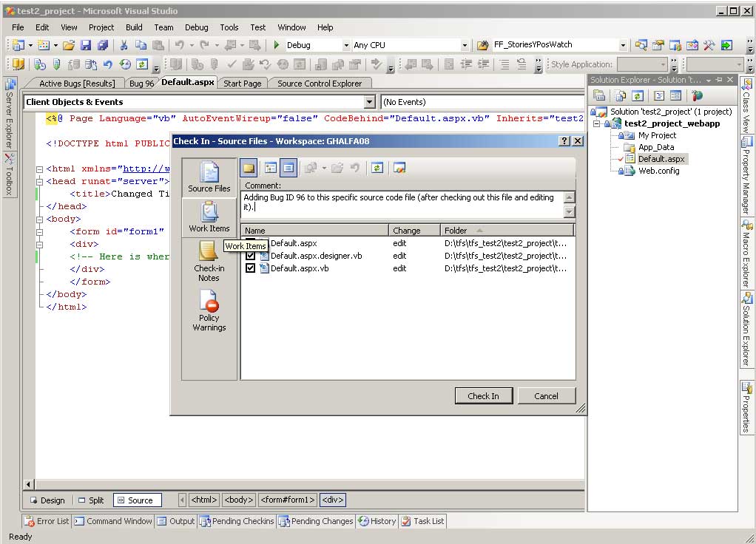
Task: Click the Properties Window icon in main toolbar
Action: click(x=658, y=45)
